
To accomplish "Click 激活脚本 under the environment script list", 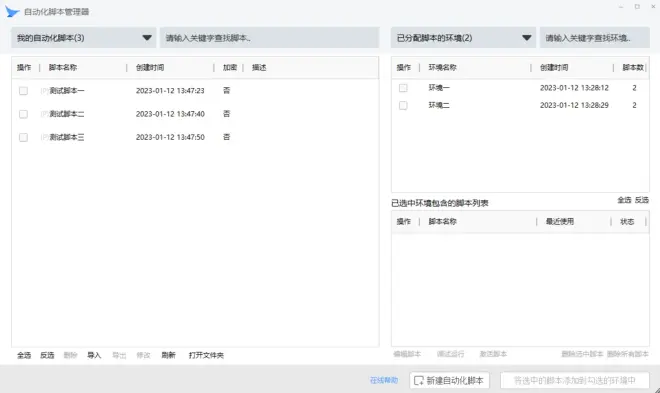I will tap(493, 354).
